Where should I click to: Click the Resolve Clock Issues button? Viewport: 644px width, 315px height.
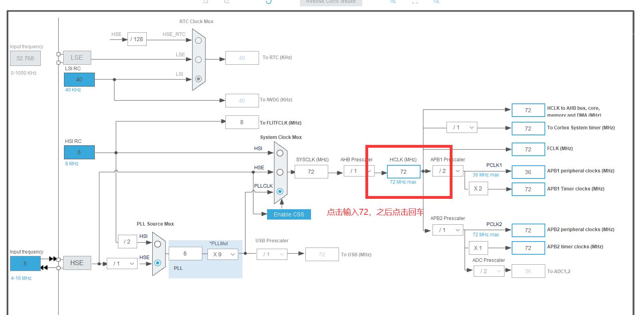[x=331, y=2]
